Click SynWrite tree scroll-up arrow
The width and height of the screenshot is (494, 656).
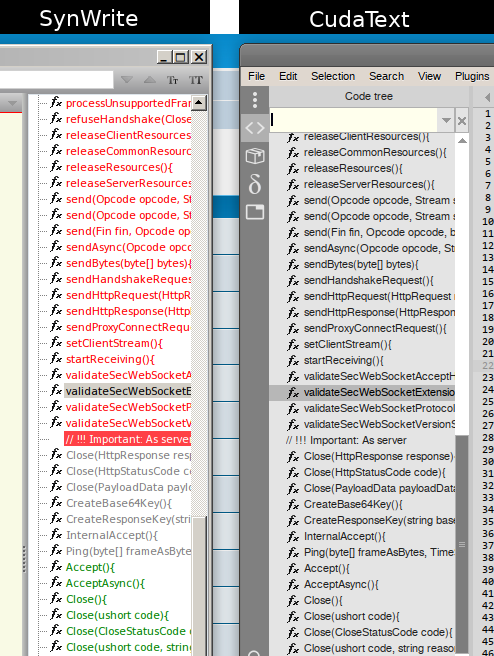199,102
